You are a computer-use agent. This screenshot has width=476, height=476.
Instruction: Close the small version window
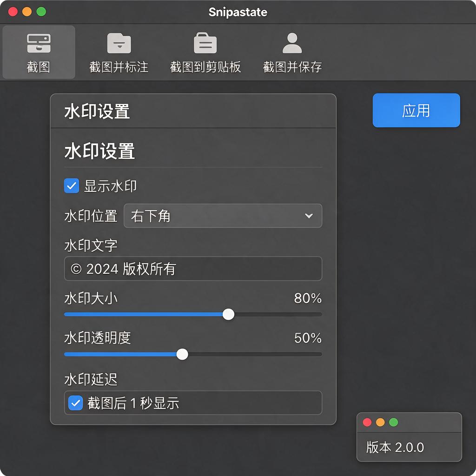click(x=367, y=422)
